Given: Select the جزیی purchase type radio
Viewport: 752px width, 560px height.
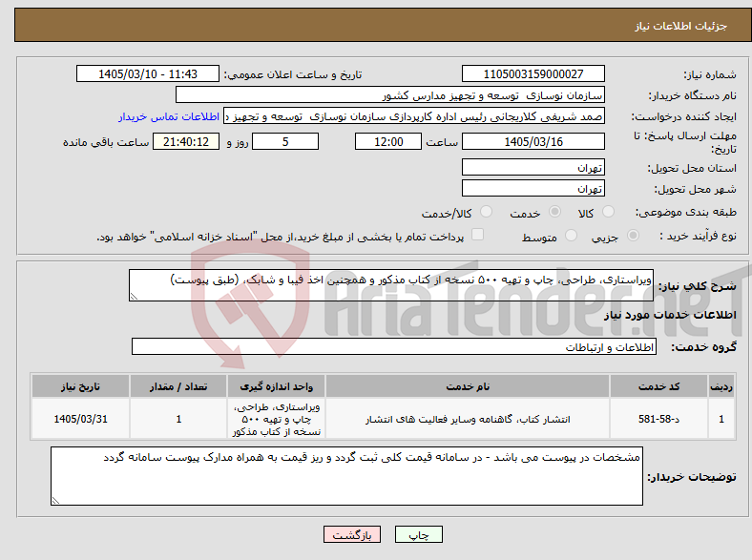Looking at the screenshot, I should pos(633,236).
